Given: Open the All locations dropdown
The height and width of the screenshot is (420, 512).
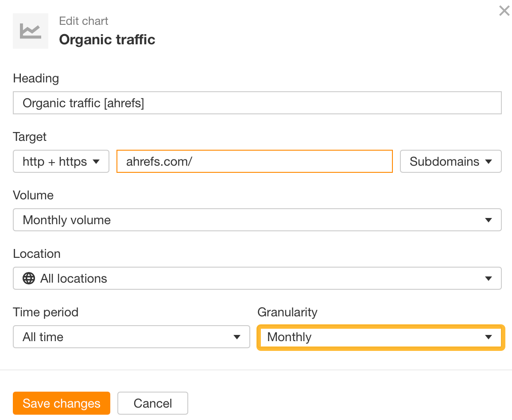Looking at the screenshot, I should (257, 278).
